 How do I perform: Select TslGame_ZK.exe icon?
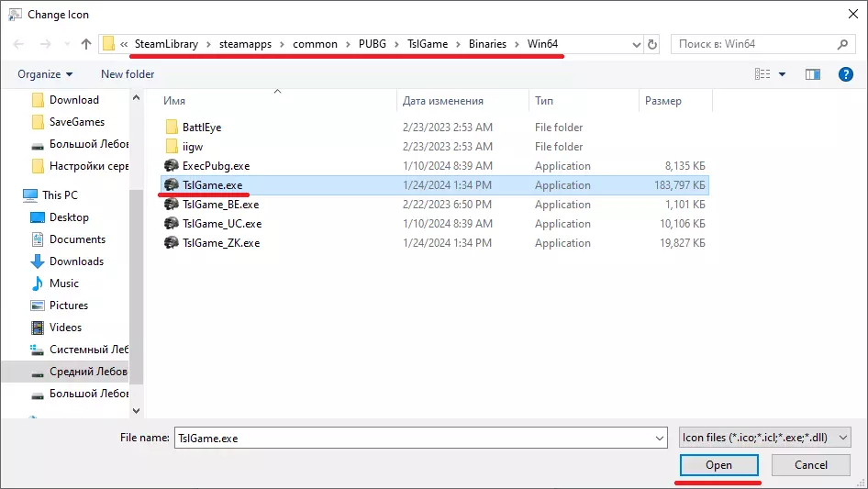[x=172, y=242]
